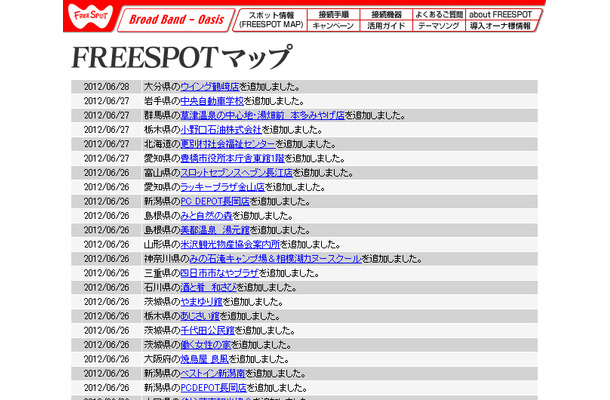Open the ベストイン新潟南 link
The height and width of the screenshot is (400, 610).
pos(213,374)
